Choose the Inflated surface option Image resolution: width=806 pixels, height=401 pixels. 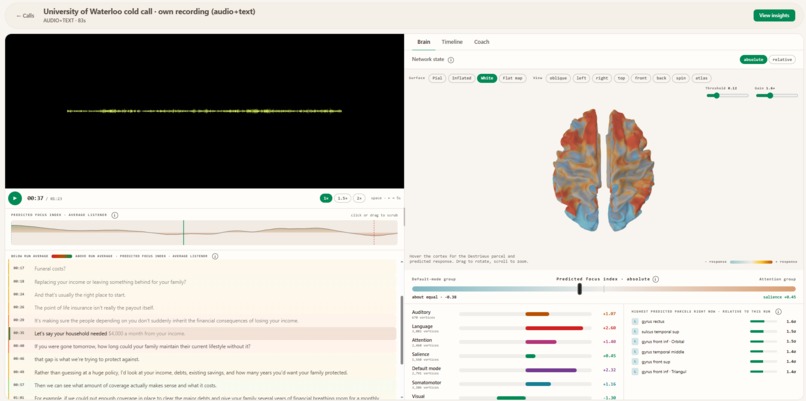point(461,78)
